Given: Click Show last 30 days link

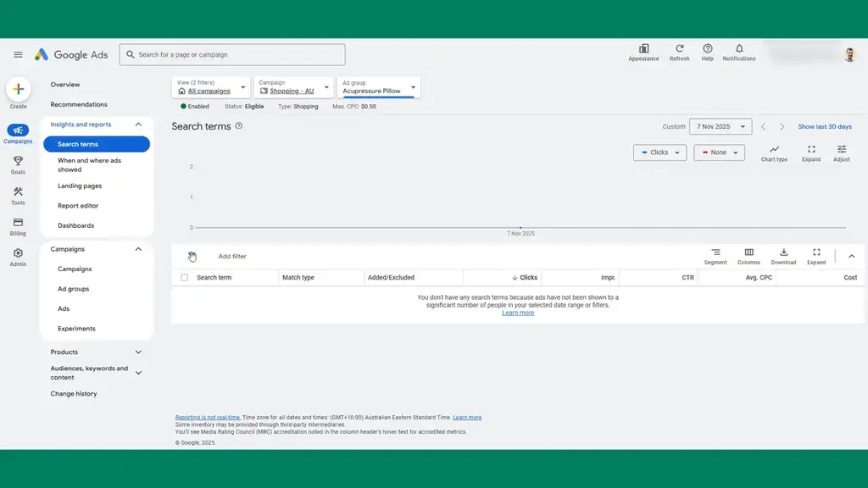Looking at the screenshot, I should (824, 127).
